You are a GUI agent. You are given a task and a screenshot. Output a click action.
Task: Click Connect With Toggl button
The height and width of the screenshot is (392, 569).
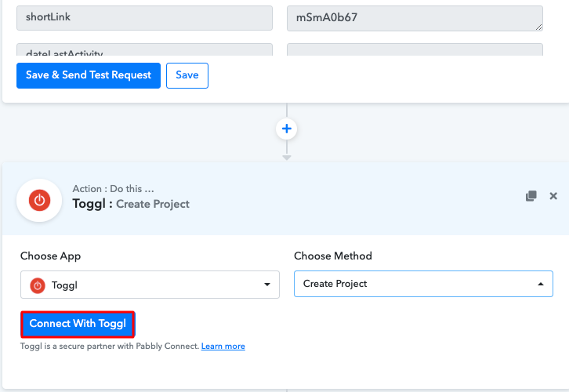coord(78,324)
